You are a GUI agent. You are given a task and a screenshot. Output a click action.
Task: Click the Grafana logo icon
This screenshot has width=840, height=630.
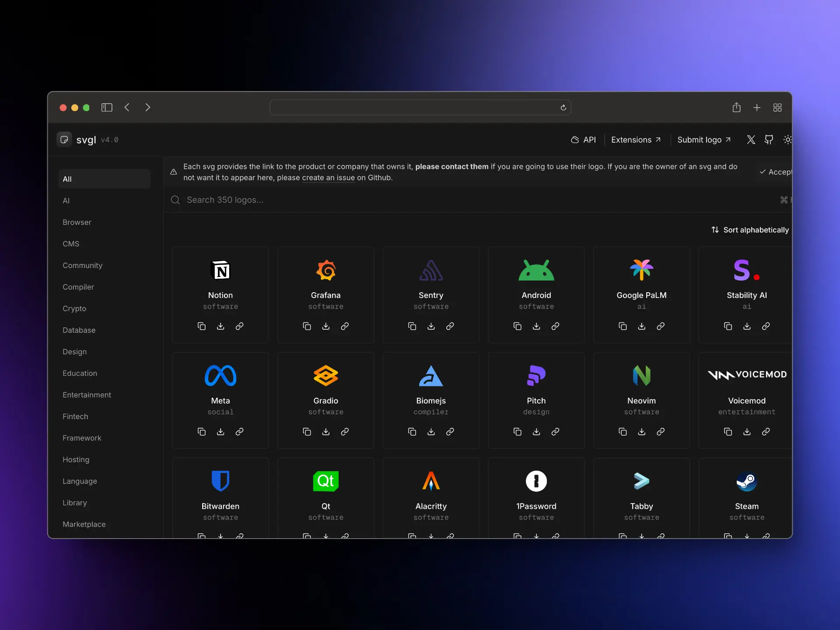pyautogui.click(x=325, y=270)
